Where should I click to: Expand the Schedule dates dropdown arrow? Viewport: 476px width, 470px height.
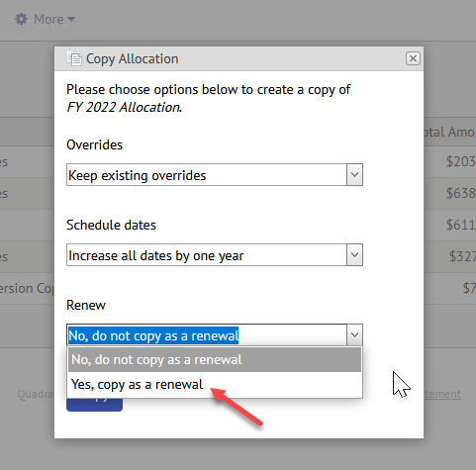[354, 255]
